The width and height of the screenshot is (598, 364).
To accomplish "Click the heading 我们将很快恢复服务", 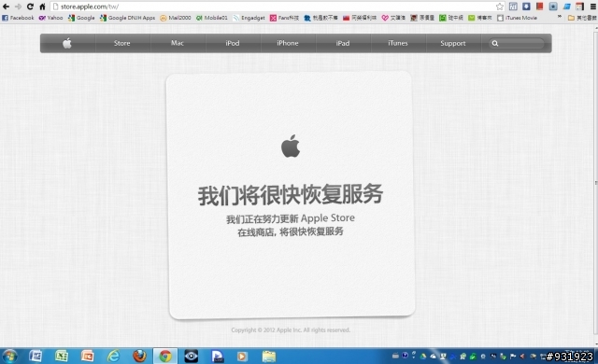I will [291, 194].
